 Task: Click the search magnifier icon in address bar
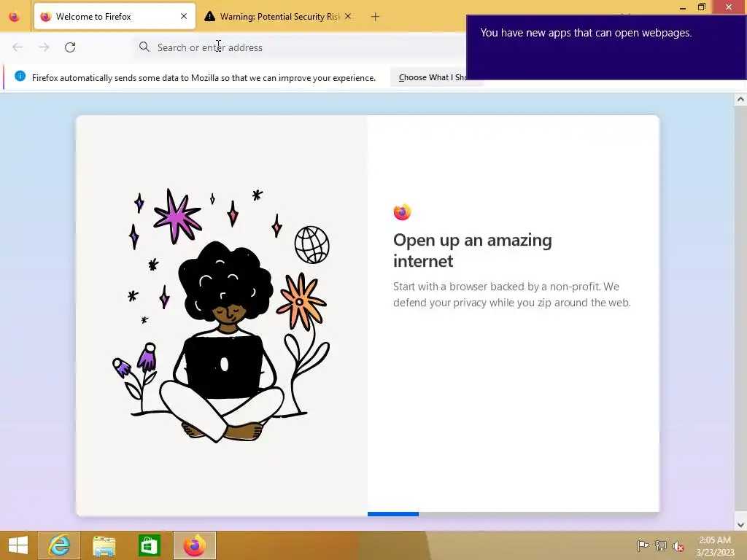point(144,47)
